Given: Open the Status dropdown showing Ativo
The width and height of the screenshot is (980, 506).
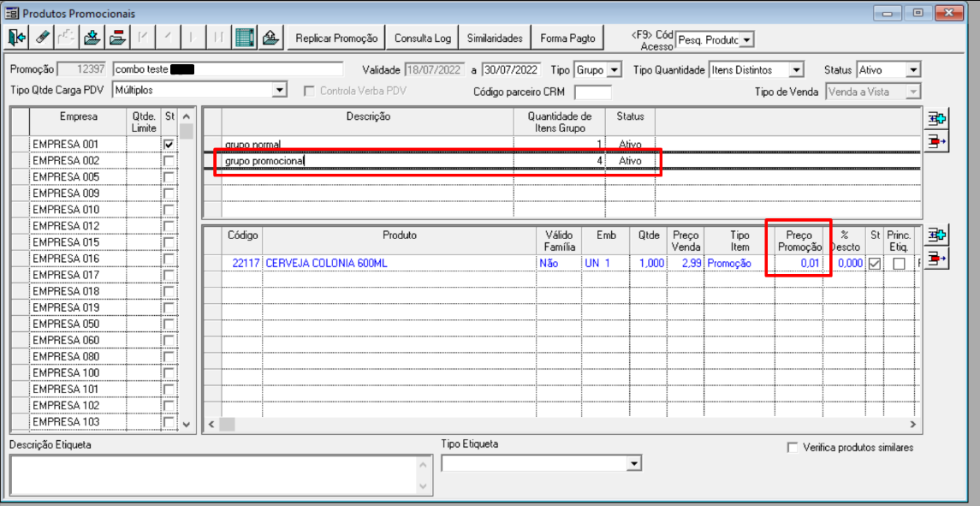Looking at the screenshot, I should (913, 70).
